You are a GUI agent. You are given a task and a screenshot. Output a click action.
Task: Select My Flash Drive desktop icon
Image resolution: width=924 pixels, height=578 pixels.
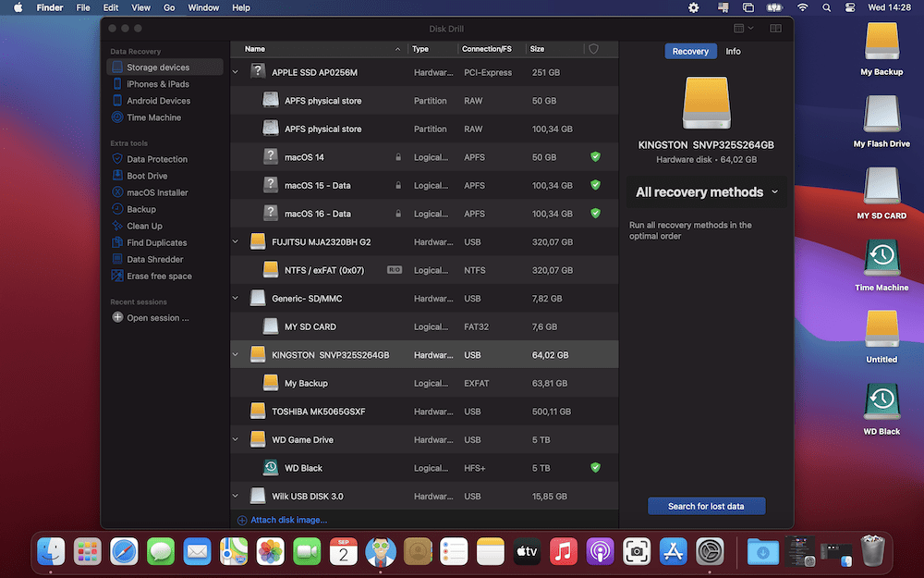pos(881,121)
